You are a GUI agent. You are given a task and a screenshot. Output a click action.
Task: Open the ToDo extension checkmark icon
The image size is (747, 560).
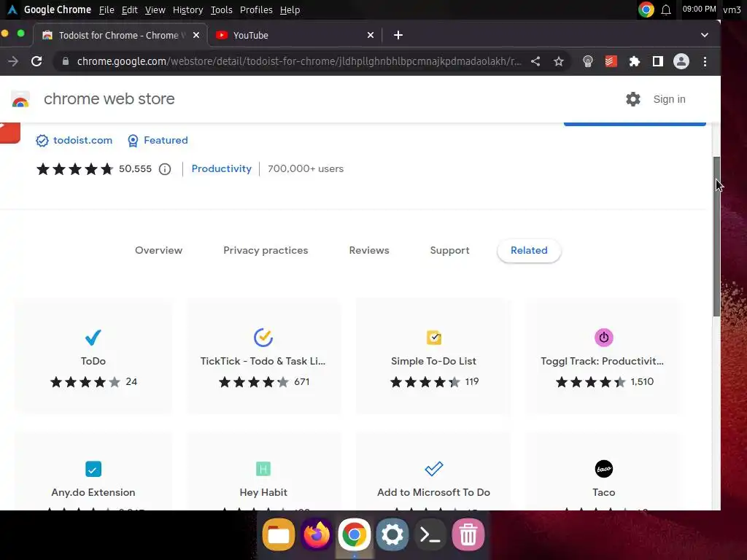click(x=93, y=338)
